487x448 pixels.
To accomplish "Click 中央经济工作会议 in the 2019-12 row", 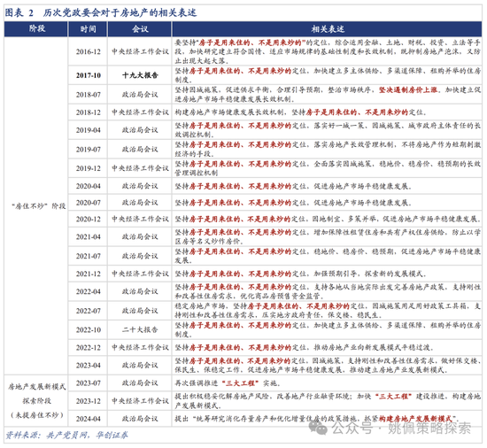I will [x=140, y=168].
